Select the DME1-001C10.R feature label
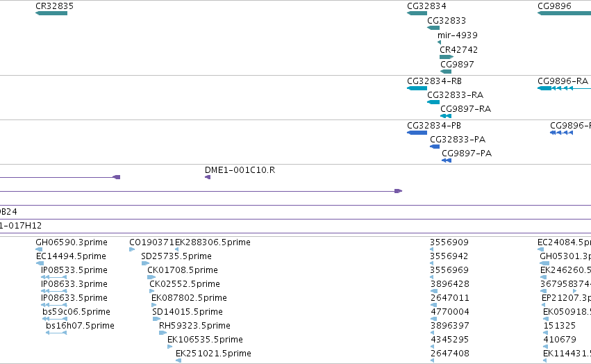 pyautogui.click(x=240, y=170)
